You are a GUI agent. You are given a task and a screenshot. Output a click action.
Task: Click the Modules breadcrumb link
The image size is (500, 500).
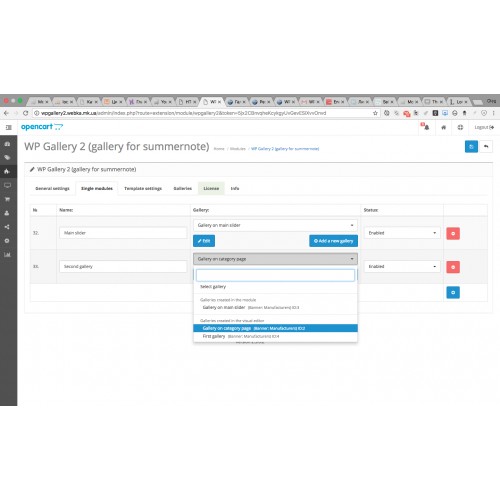(238, 149)
